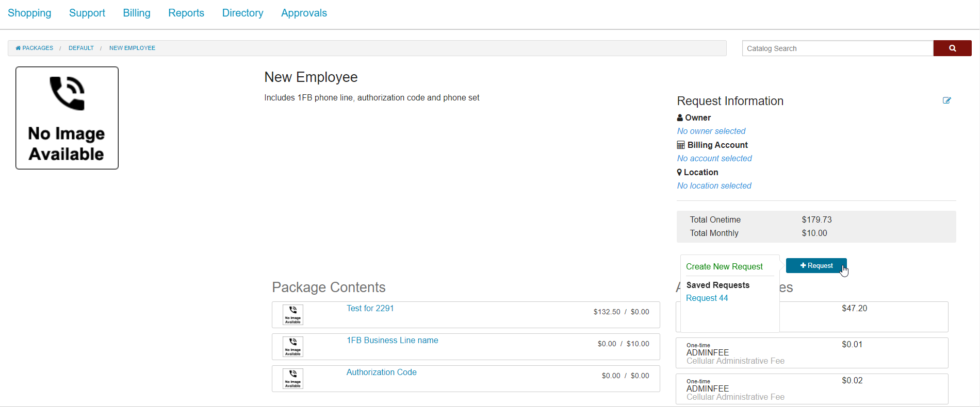Open the Shopping menu
The height and width of the screenshot is (407, 980).
tap(29, 13)
